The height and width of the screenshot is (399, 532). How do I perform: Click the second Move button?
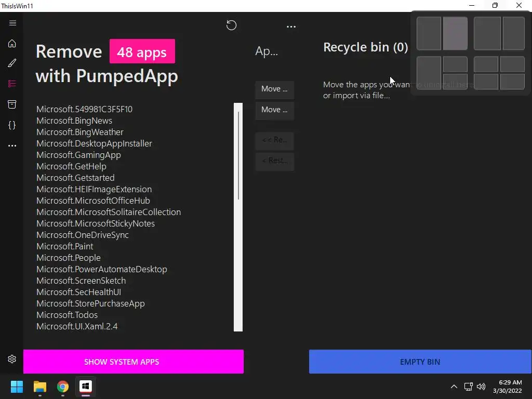pyautogui.click(x=274, y=110)
